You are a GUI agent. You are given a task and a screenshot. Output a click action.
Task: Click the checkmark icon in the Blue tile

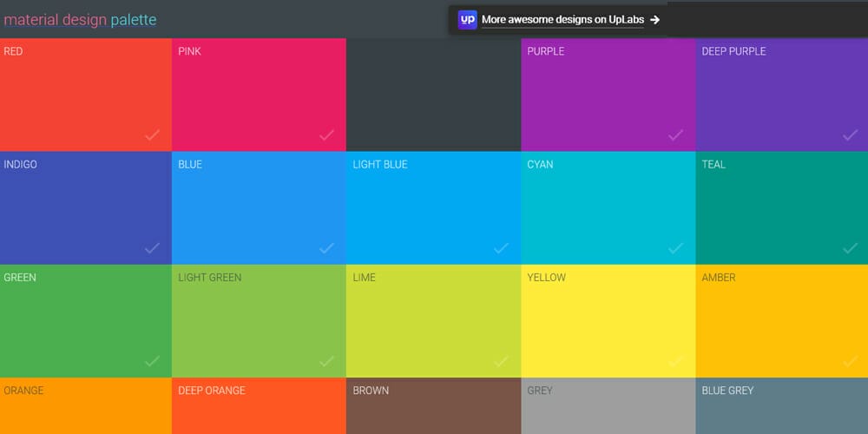coord(326,248)
